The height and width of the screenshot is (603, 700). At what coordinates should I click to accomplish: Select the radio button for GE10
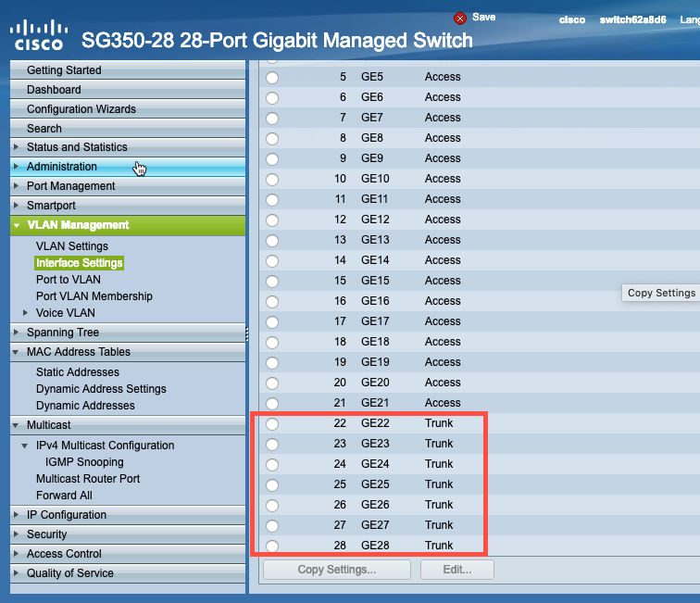[x=272, y=180]
